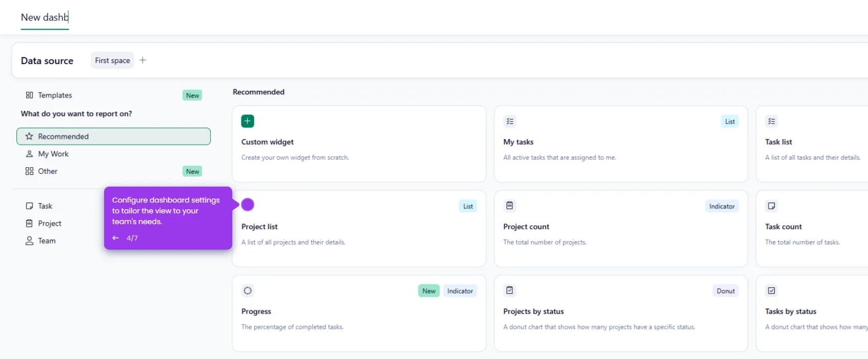Click the My tasks checklist icon
The width and height of the screenshot is (868, 359).
click(510, 121)
